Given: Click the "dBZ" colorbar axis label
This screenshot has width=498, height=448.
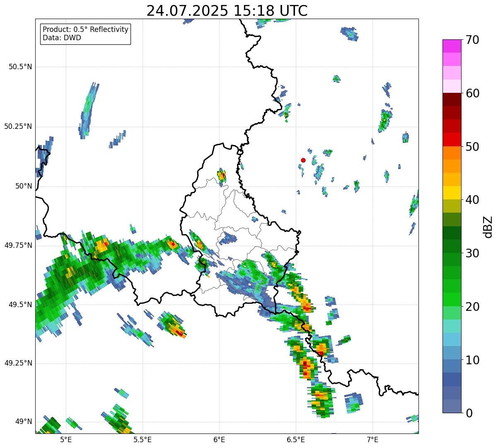Looking at the screenshot, I should [488, 226].
